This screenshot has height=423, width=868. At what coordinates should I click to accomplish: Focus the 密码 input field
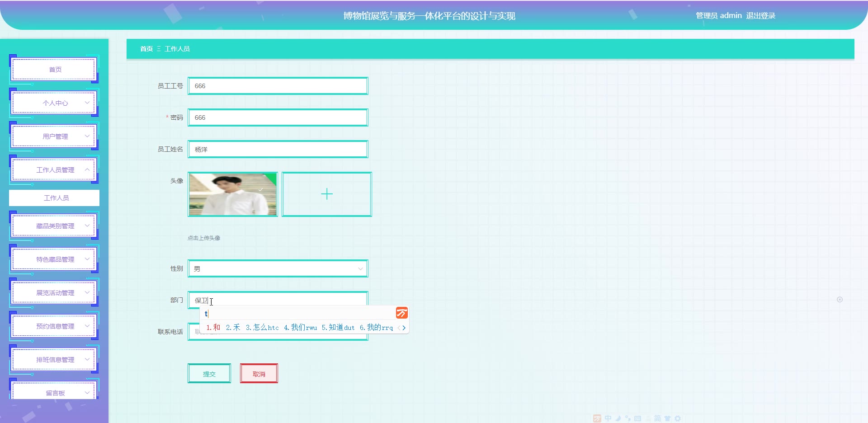tap(278, 117)
